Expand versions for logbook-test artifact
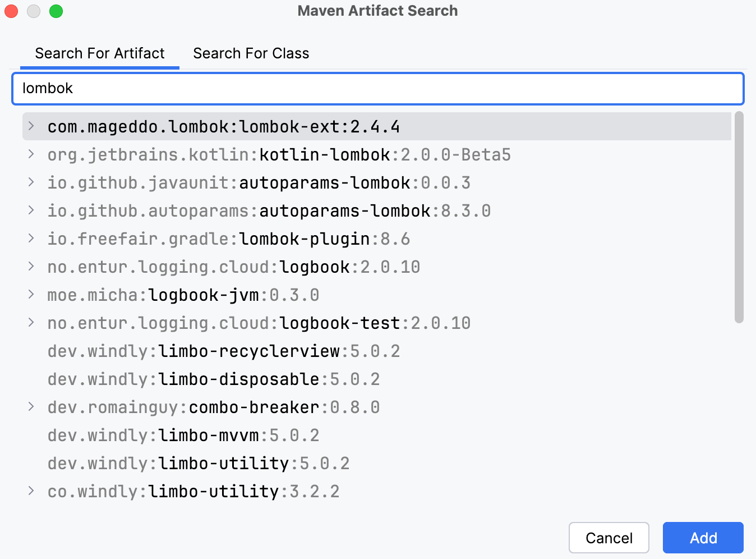 click(31, 323)
